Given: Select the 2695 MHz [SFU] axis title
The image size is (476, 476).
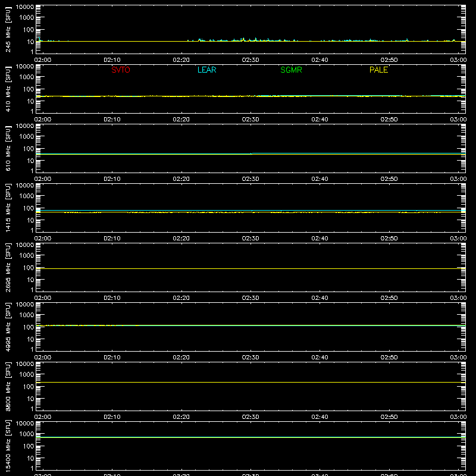Looking at the screenshot, I should (8, 267).
